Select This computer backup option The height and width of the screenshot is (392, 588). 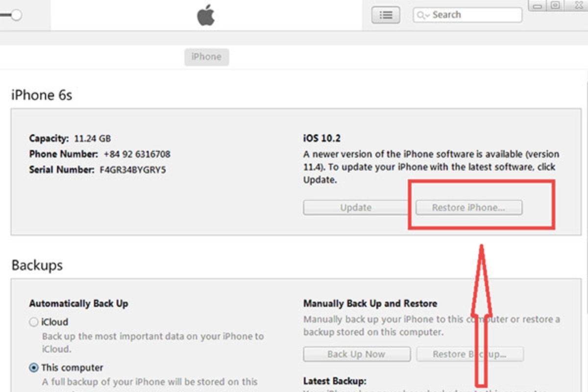[x=34, y=367]
